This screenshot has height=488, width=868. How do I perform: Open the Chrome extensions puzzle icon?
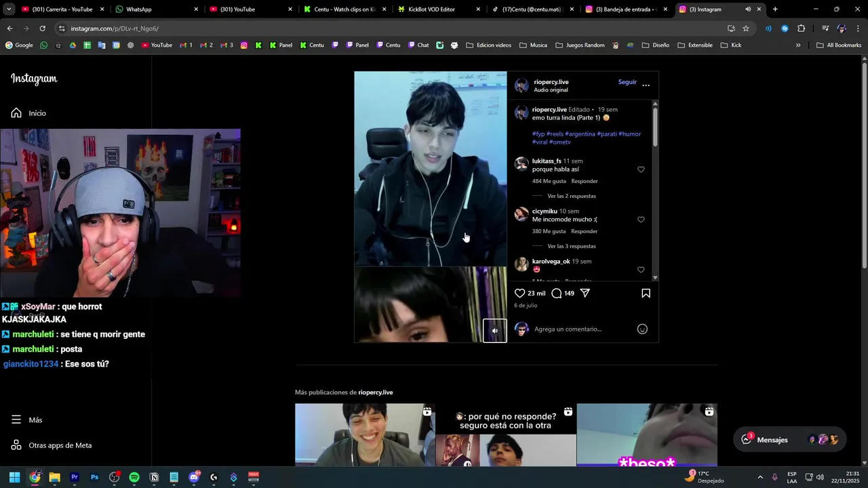tap(801, 28)
